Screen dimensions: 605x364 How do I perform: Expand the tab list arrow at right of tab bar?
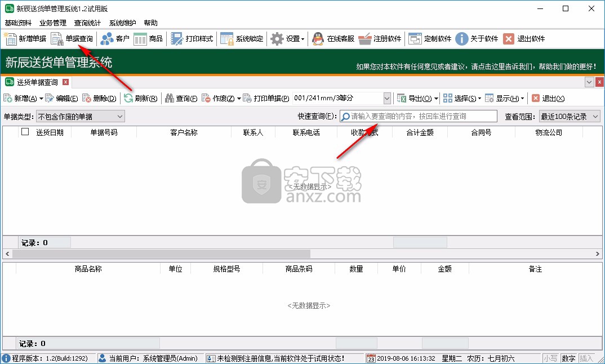(589, 82)
